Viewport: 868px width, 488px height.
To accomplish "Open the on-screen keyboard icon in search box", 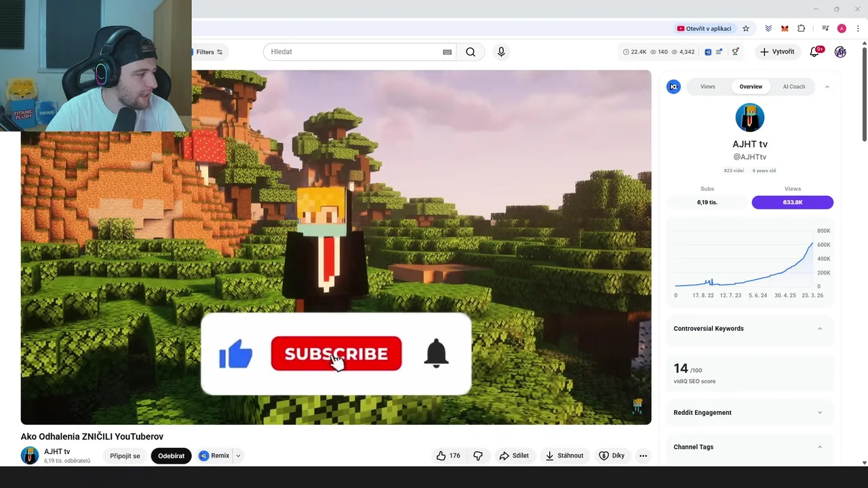I will pos(447,52).
